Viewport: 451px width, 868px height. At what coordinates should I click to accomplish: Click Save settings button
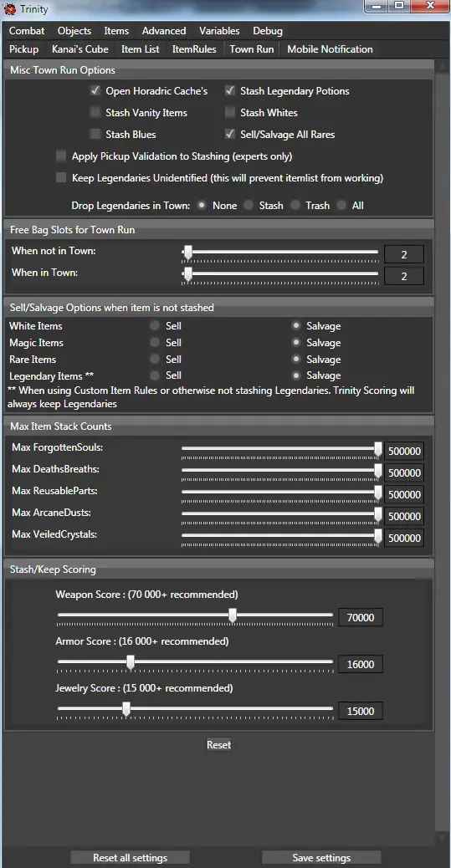(321, 858)
